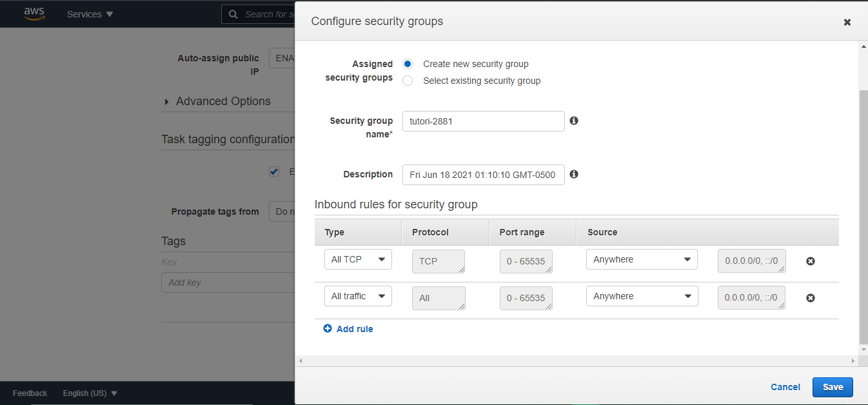Open the All TCP type dropdown
The image size is (868, 405).
point(359,259)
